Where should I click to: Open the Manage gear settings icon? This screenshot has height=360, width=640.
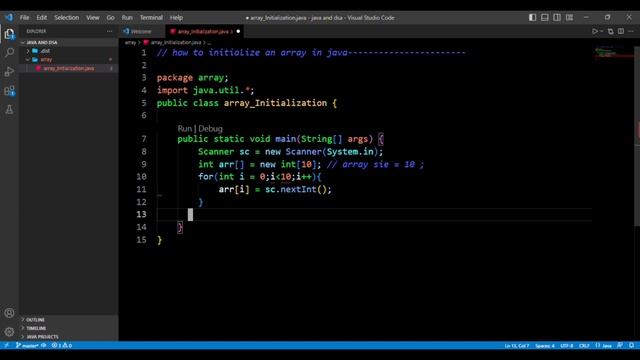pos(9,331)
